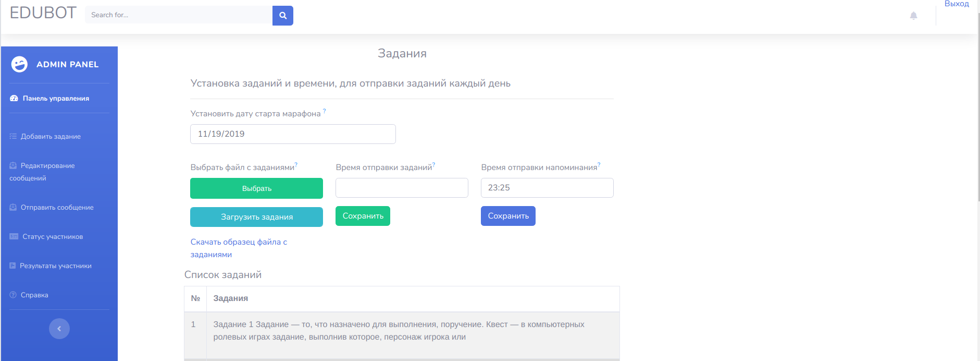Click the Выход logout link
Viewport: 980px width, 361px height.
tap(957, 4)
